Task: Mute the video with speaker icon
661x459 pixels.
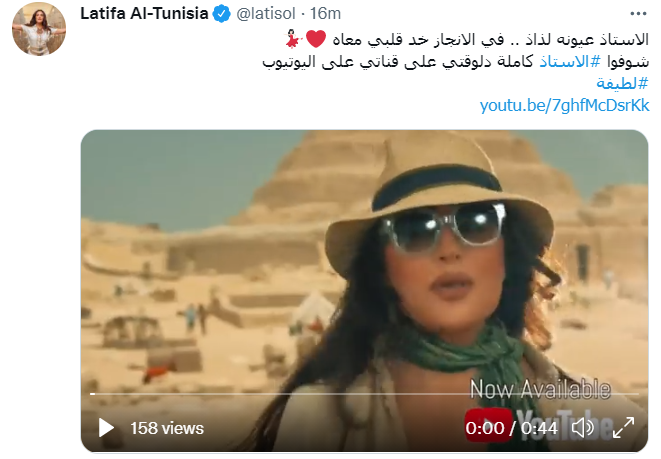Action: (583, 428)
